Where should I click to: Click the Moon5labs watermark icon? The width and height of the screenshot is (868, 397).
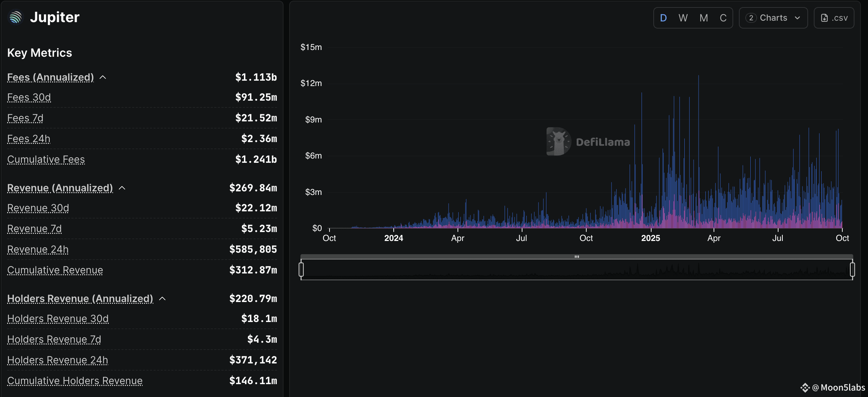(805, 388)
